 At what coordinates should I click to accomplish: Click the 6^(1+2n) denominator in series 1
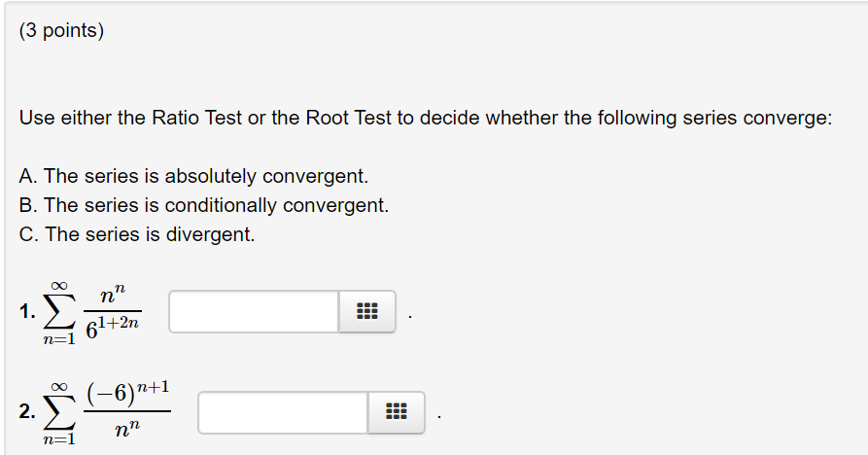[113, 328]
